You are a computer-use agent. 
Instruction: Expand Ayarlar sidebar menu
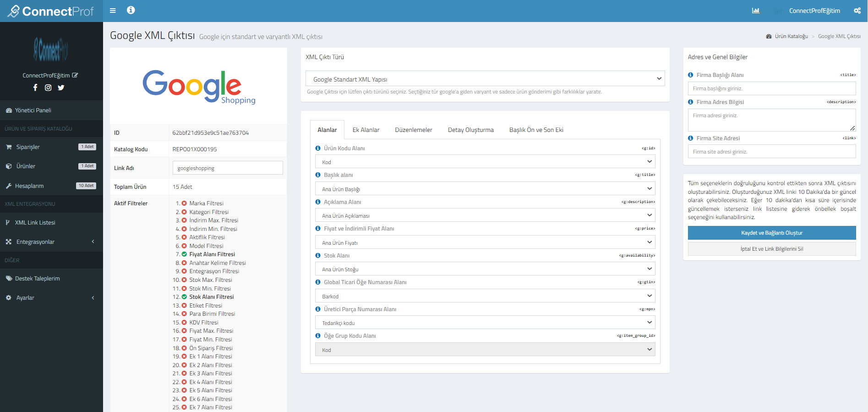(51, 297)
